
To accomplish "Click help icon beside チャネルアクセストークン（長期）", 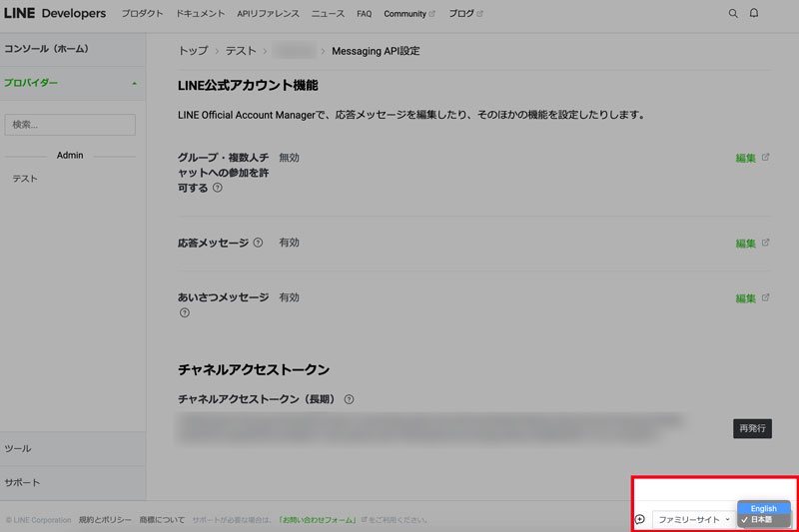I will click(x=349, y=399).
